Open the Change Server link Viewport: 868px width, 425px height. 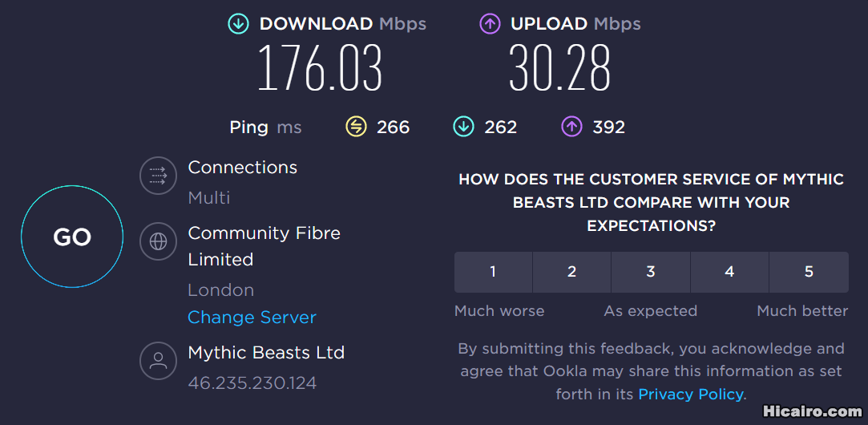(x=252, y=318)
